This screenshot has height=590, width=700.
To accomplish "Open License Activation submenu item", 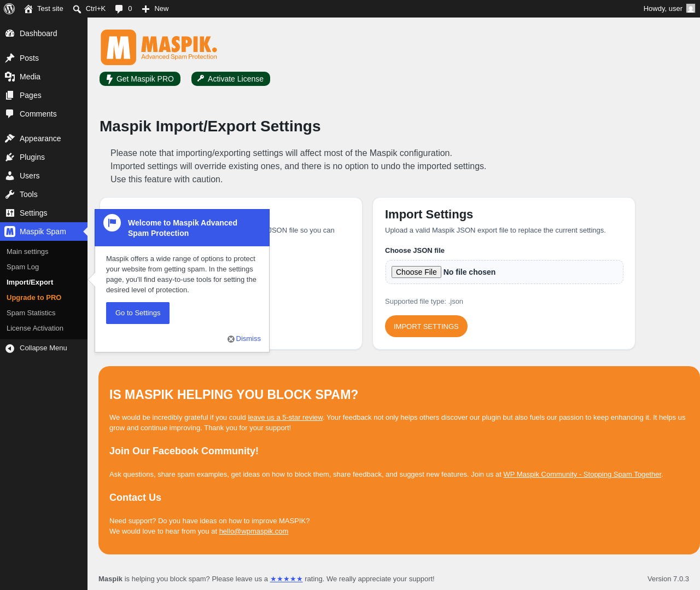I will click(35, 328).
